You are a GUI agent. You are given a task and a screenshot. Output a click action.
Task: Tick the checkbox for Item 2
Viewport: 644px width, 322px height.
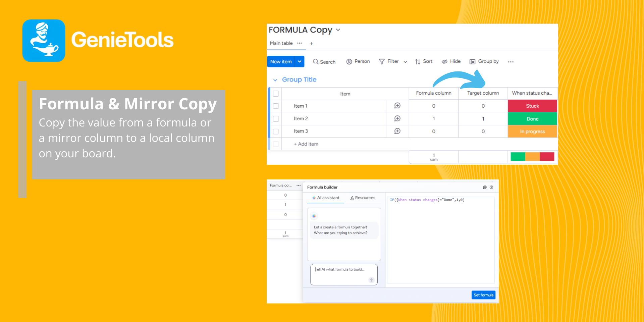click(276, 119)
